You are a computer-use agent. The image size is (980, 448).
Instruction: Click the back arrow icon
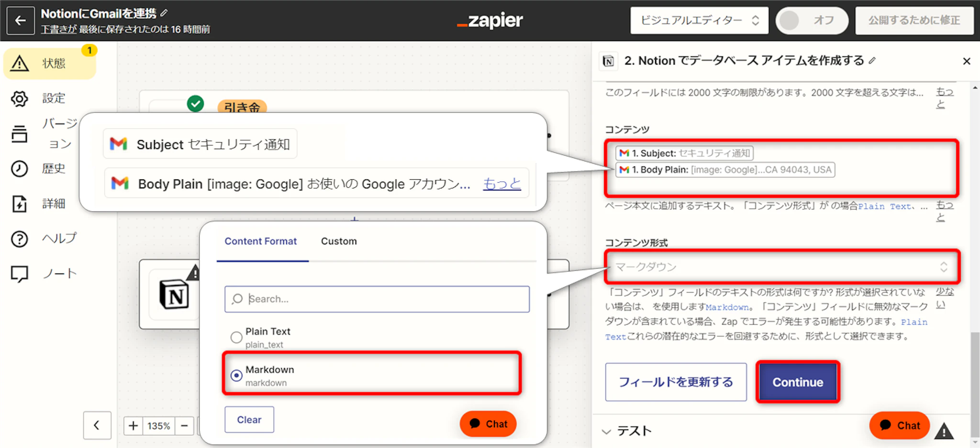[x=21, y=21]
